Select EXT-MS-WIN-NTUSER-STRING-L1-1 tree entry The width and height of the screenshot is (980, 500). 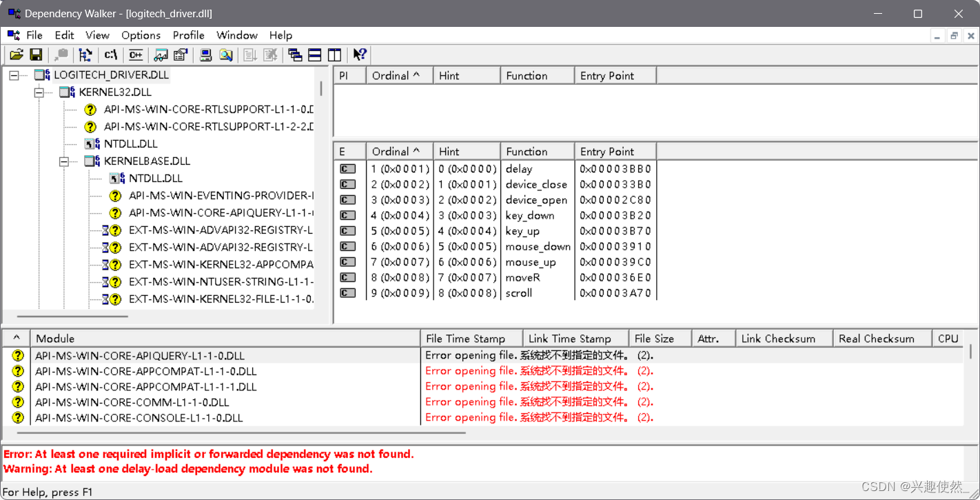click(221, 281)
